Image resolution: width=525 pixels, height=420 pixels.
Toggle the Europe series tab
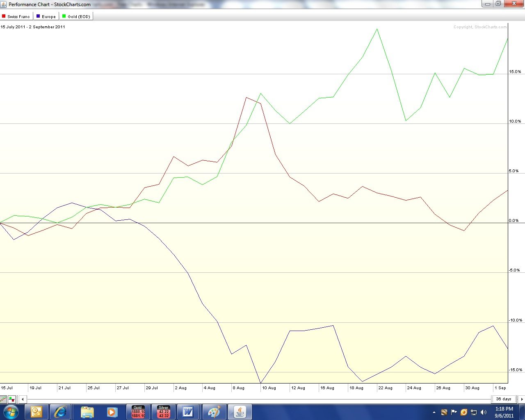(46, 16)
